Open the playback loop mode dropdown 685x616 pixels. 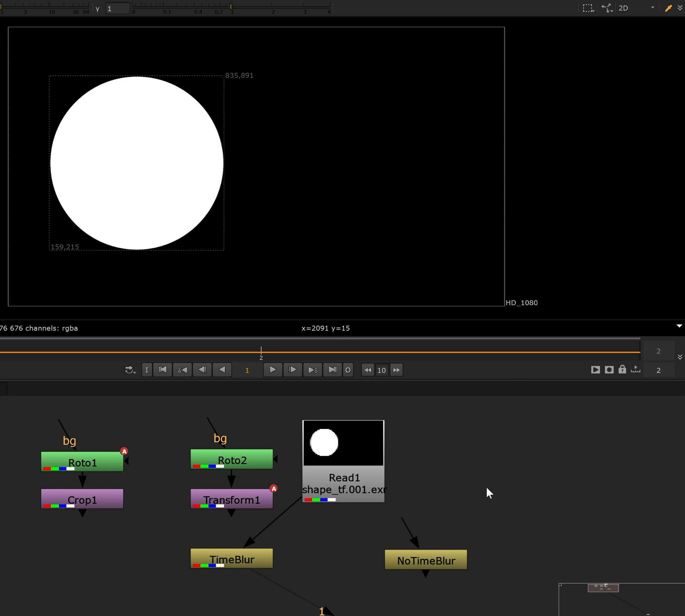coord(130,370)
